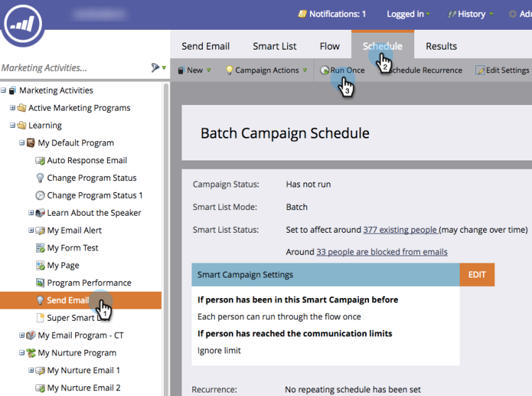532x396 pixels.
Task: Click the My Nurture Email 2 icon
Action: (40, 388)
